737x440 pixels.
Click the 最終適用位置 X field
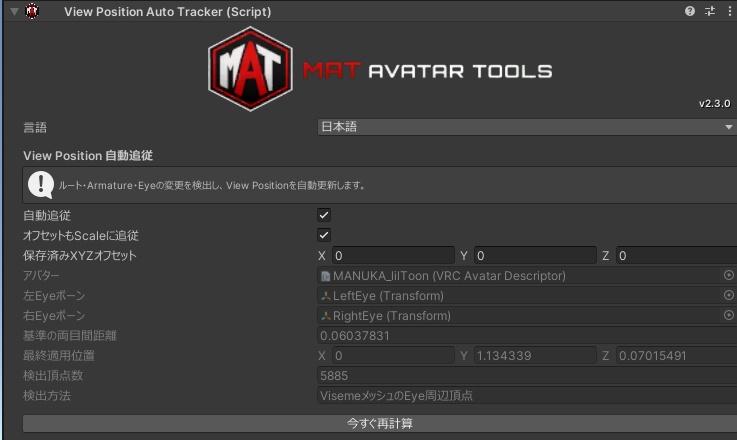pos(393,356)
